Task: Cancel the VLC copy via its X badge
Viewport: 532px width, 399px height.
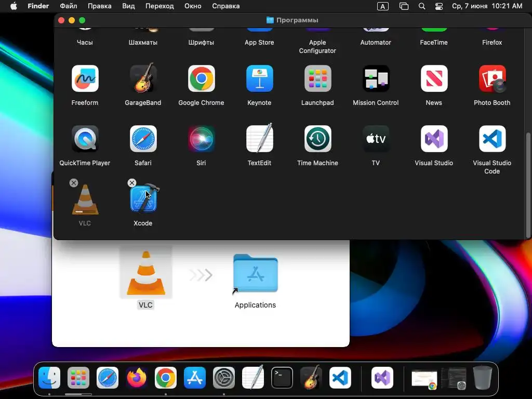Action: [x=74, y=183]
